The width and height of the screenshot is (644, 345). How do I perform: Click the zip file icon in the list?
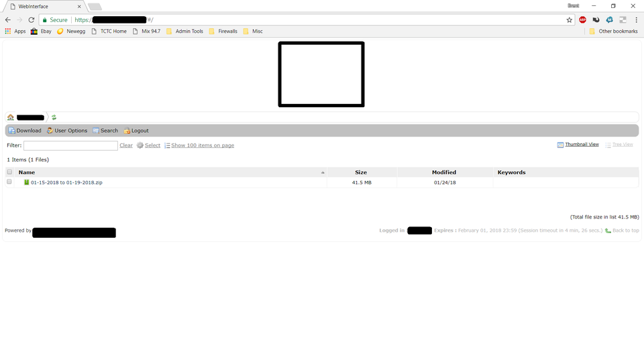point(26,182)
